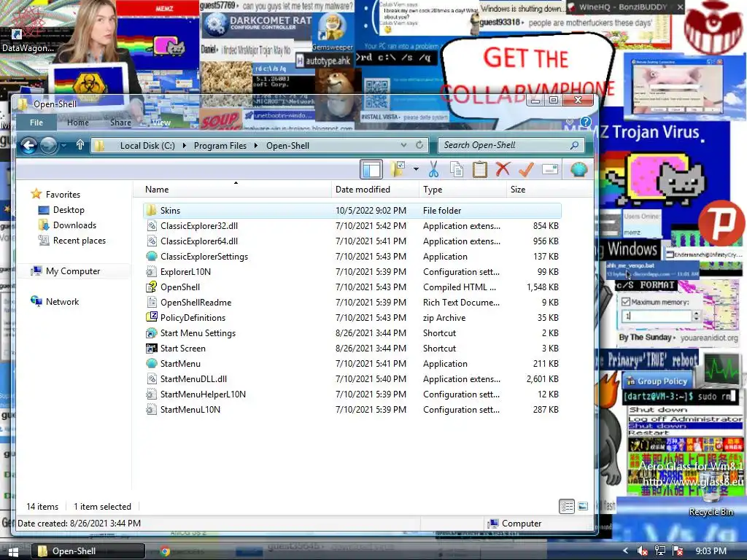Open the Share ribbon tab

pyautogui.click(x=120, y=122)
